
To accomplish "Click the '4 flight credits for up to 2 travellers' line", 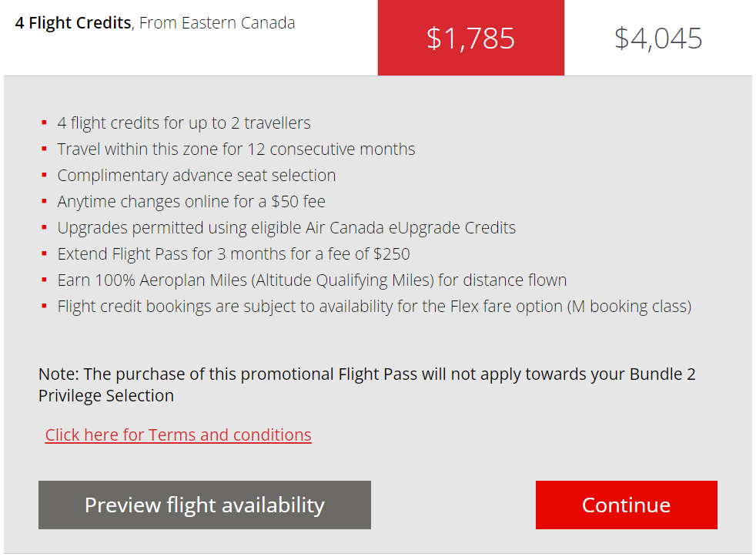I will [184, 123].
